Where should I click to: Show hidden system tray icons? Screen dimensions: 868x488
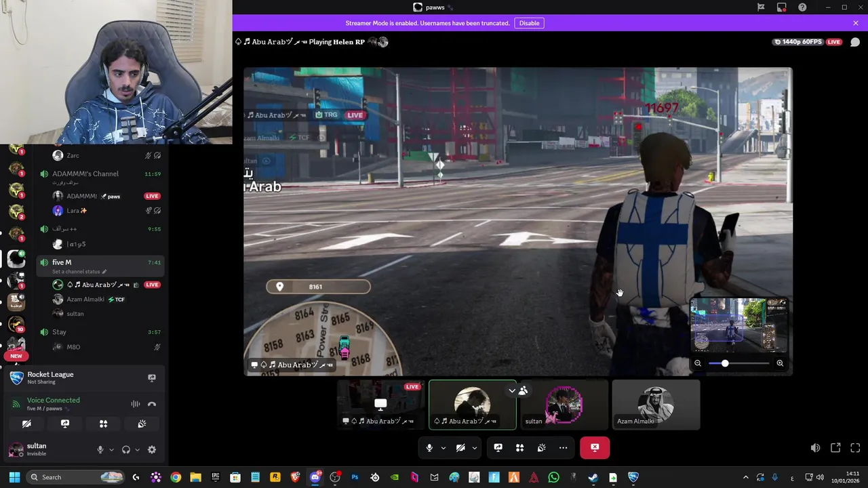[x=746, y=477]
